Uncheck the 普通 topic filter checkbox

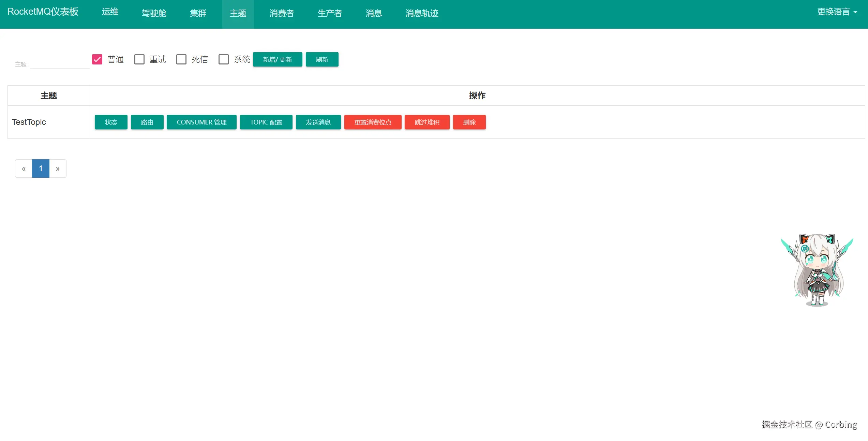[x=97, y=59]
